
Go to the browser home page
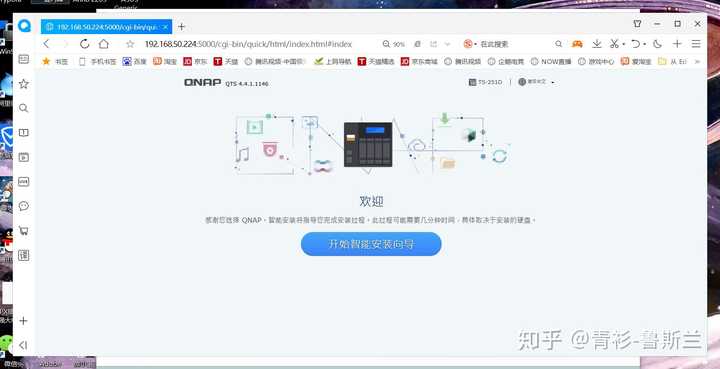click(104, 44)
